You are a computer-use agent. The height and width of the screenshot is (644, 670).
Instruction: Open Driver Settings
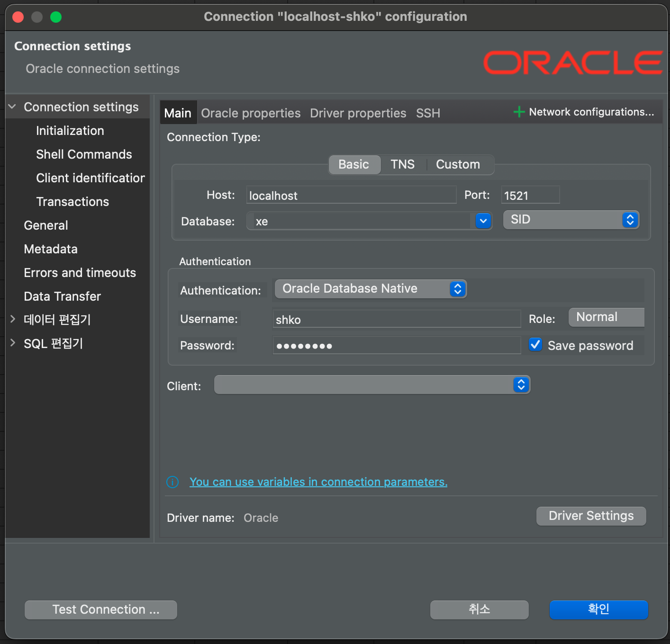pos(591,516)
